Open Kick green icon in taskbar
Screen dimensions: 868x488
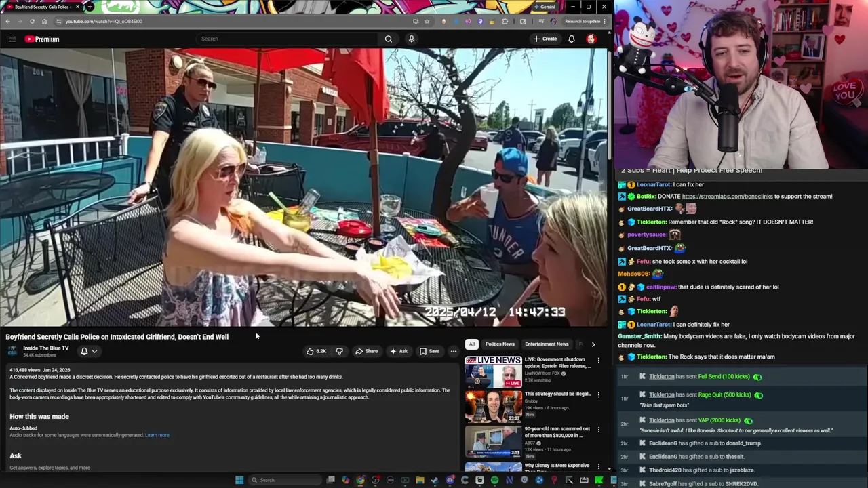(599, 480)
